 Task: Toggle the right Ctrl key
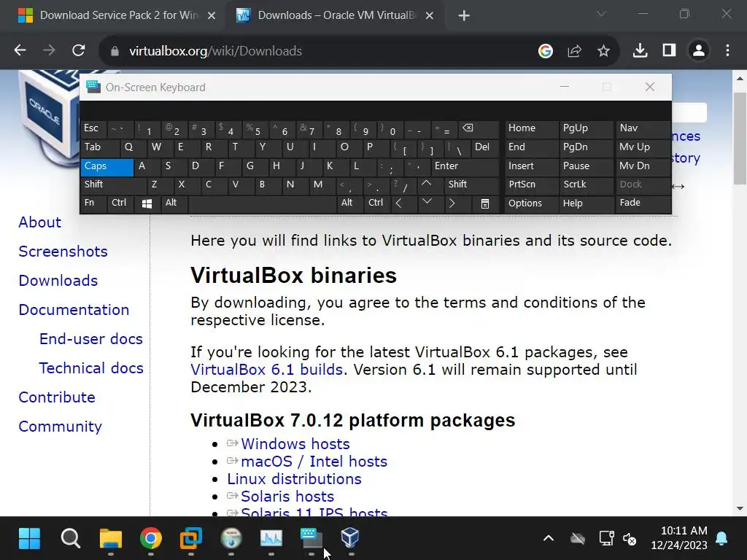pos(377,203)
